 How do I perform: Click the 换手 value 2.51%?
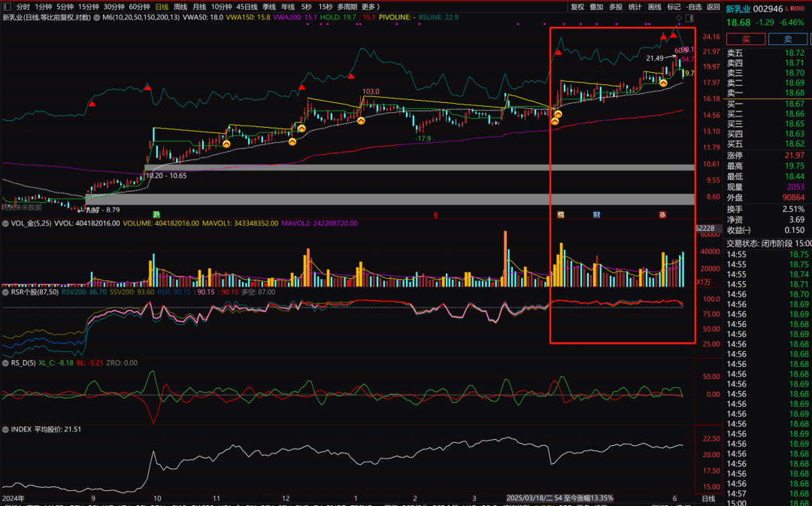click(793, 209)
